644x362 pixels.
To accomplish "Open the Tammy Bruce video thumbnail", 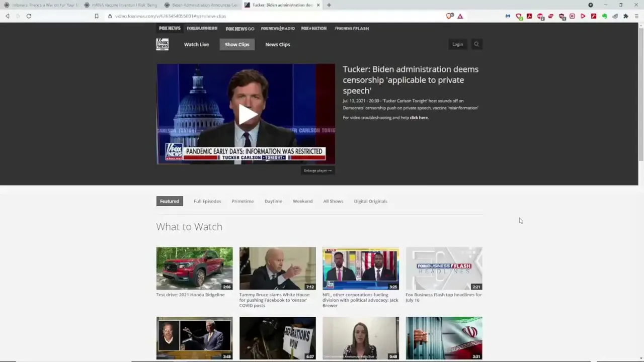I will coord(278,268).
